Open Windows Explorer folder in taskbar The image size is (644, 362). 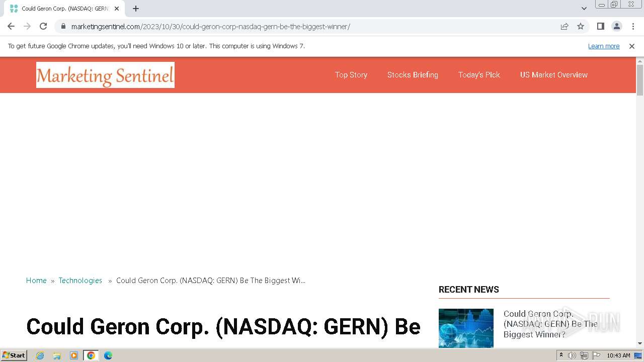[x=57, y=355]
